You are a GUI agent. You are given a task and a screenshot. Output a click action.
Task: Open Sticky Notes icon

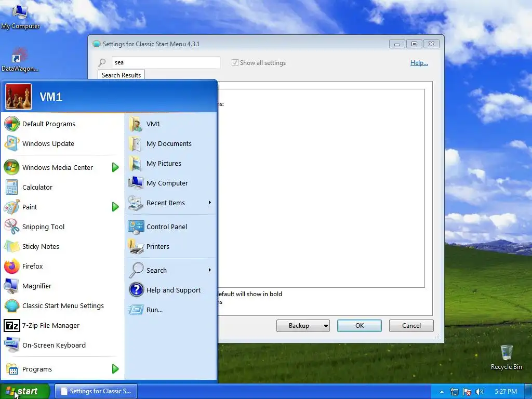11,246
